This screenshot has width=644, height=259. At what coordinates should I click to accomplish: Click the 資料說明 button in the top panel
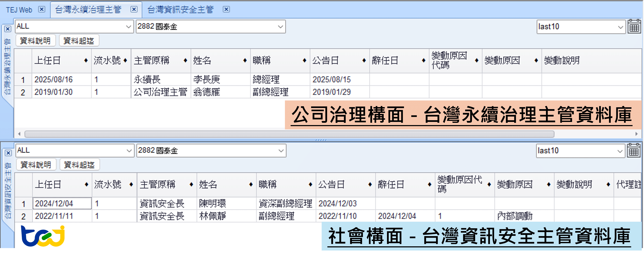tap(36, 40)
